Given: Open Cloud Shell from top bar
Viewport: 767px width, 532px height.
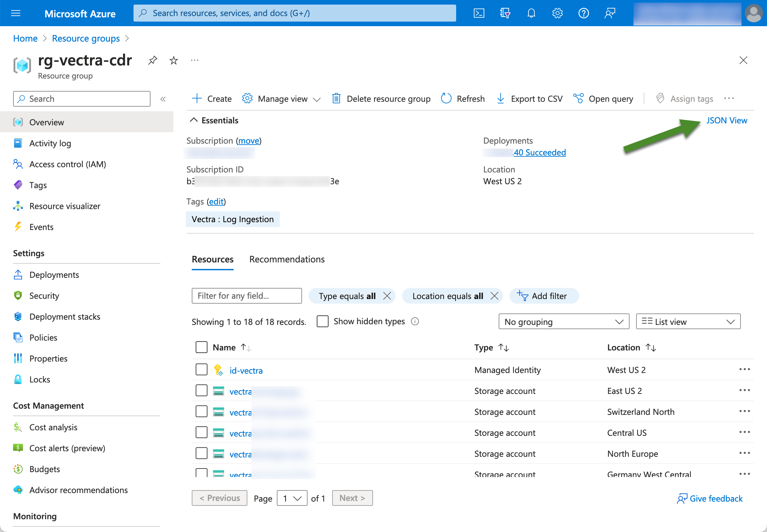Looking at the screenshot, I should [x=479, y=13].
